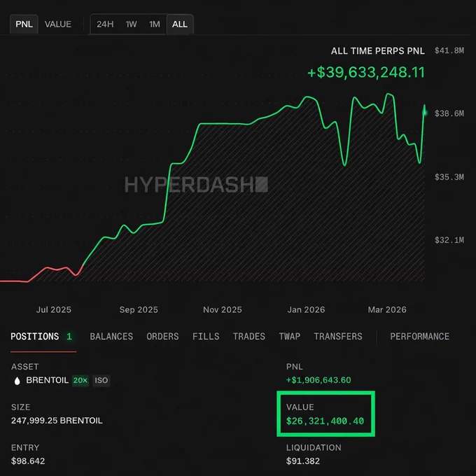Open the POSITIONS tab
This screenshot has height=476, width=476.
coord(34,337)
